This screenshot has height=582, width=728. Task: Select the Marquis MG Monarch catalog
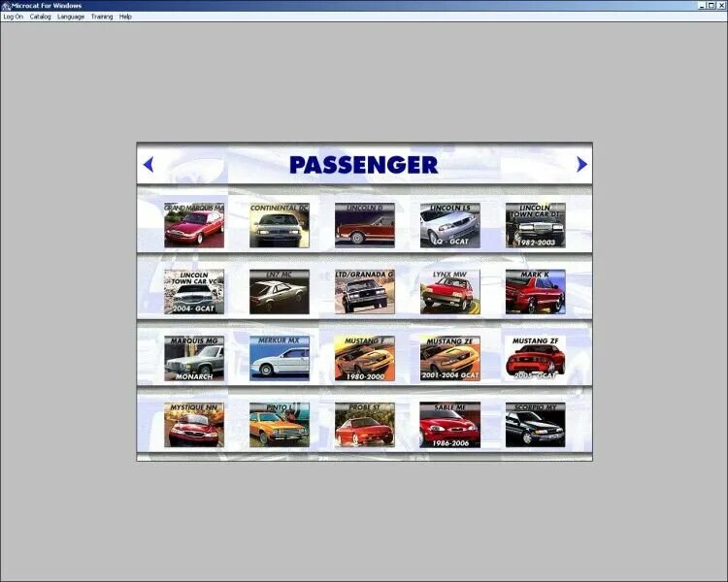point(194,358)
